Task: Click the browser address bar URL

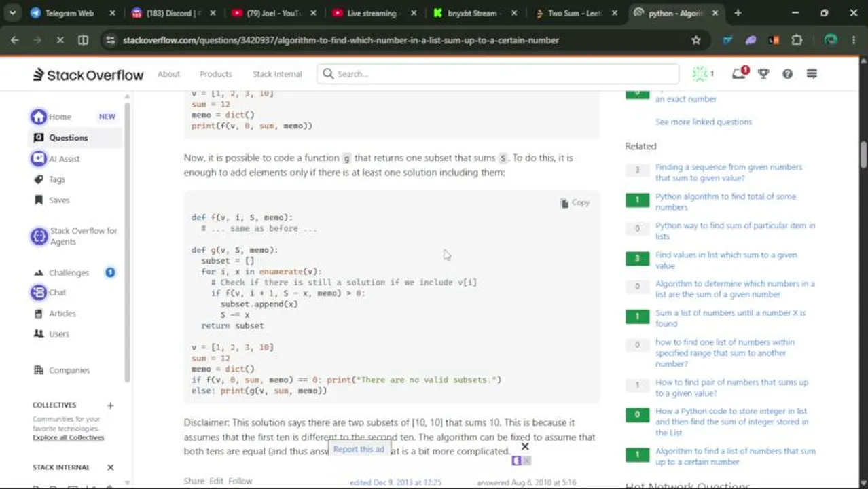Action: pyautogui.click(x=341, y=41)
